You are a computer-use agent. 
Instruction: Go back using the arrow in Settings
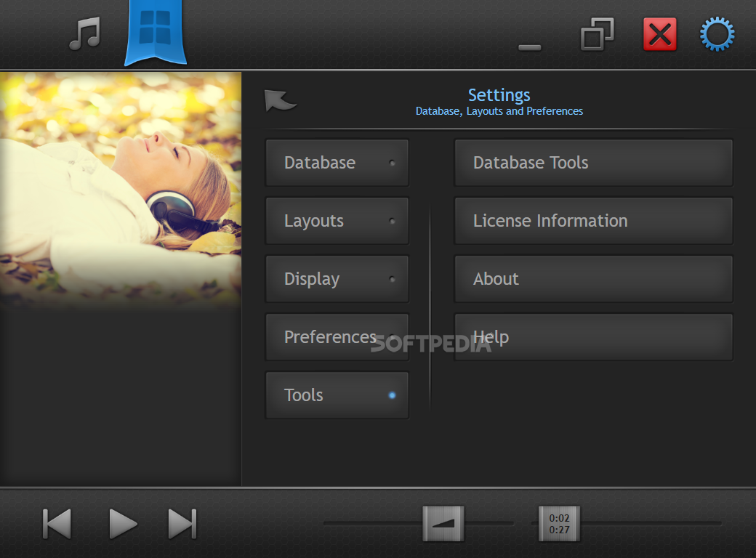tap(280, 100)
